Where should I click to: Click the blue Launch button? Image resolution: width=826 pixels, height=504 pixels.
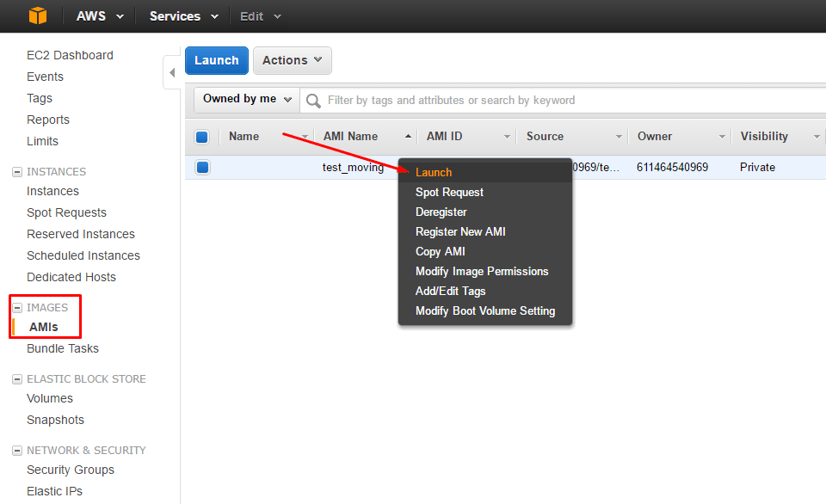pos(216,60)
